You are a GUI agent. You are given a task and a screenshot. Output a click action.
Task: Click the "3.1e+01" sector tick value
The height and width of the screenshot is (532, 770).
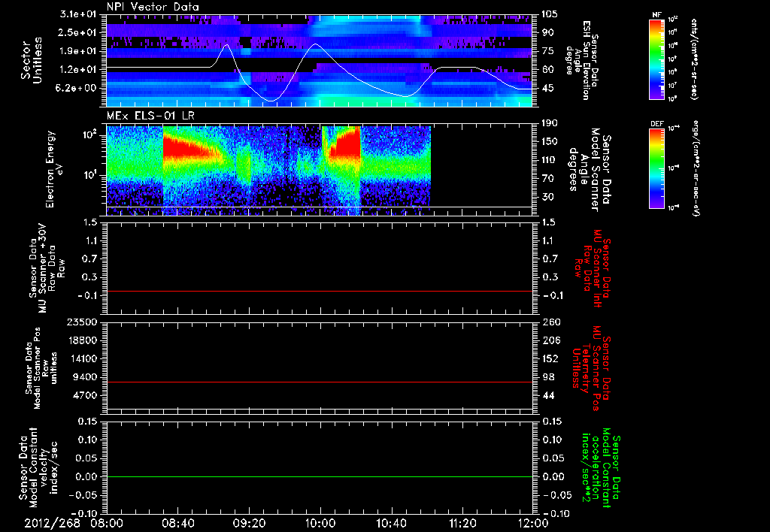pos(78,14)
